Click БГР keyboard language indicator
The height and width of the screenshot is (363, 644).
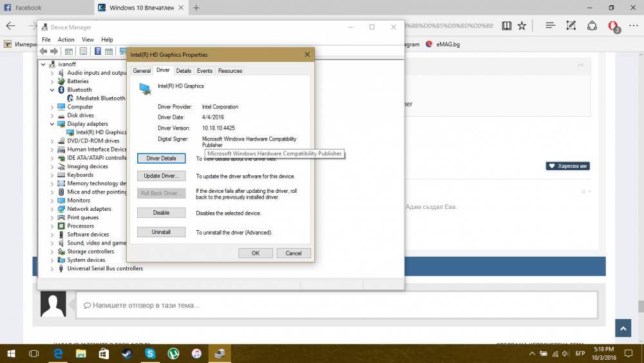click(580, 353)
